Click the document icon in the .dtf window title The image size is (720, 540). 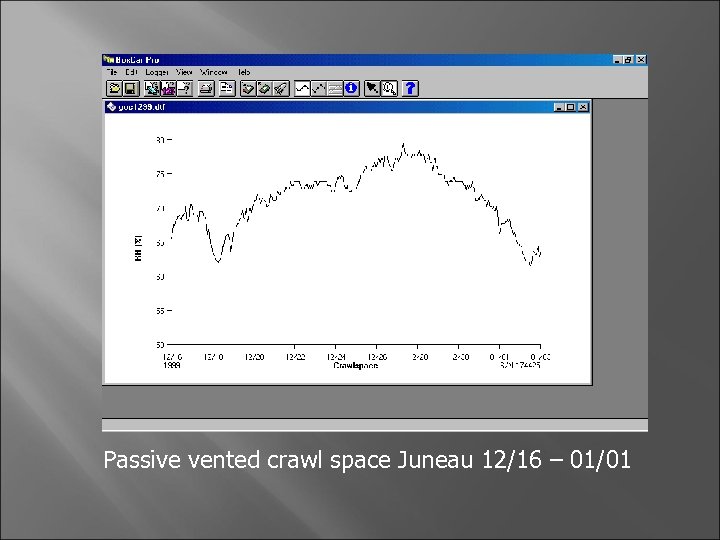pyautogui.click(x=111, y=107)
